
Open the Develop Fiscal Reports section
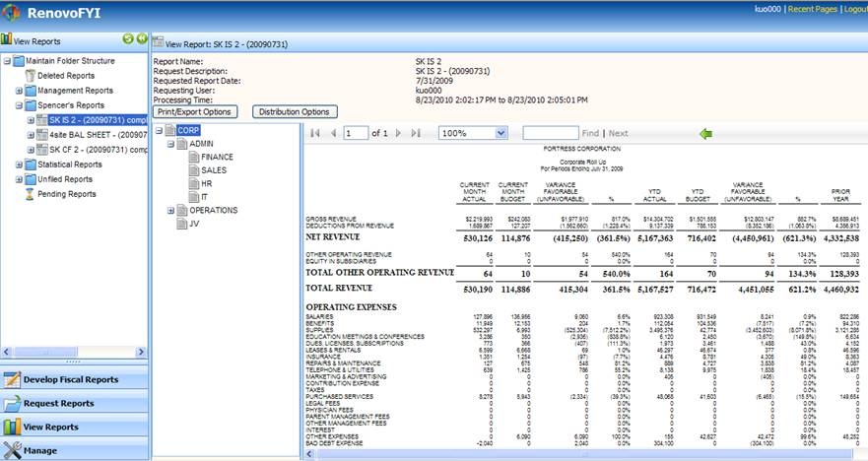[74, 379]
